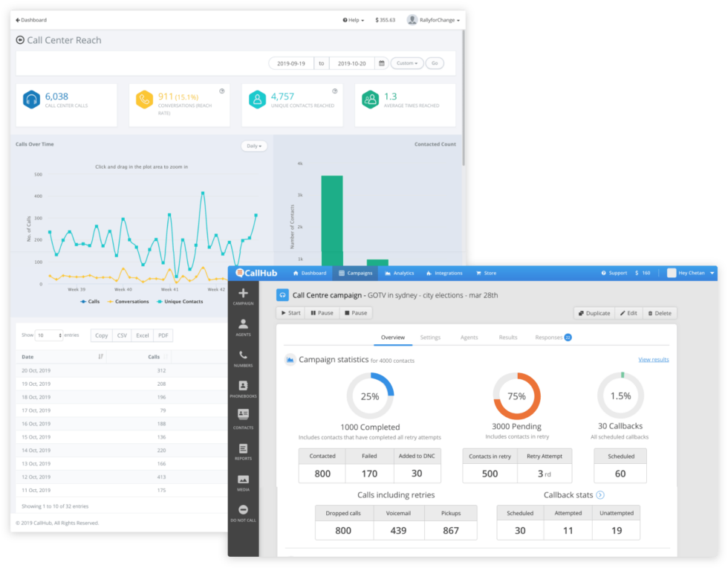This screenshot has height=568, width=728.
Task: Open the calendar date picker icon
Action: (382, 63)
